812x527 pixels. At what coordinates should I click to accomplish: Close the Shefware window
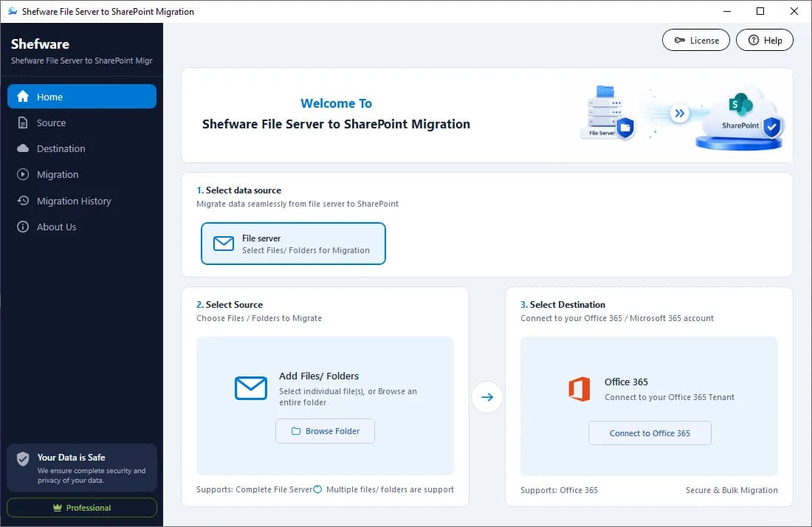(x=794, y=11)
